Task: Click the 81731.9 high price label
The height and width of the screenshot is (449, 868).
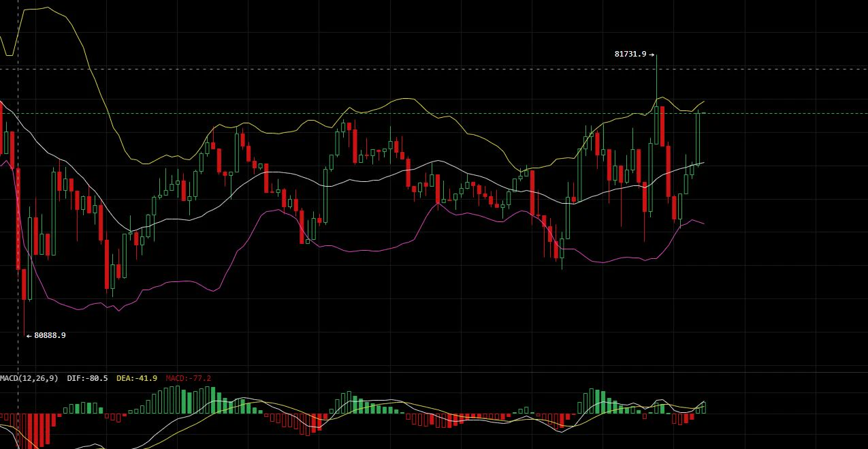Action: click(x=630, y=54)
